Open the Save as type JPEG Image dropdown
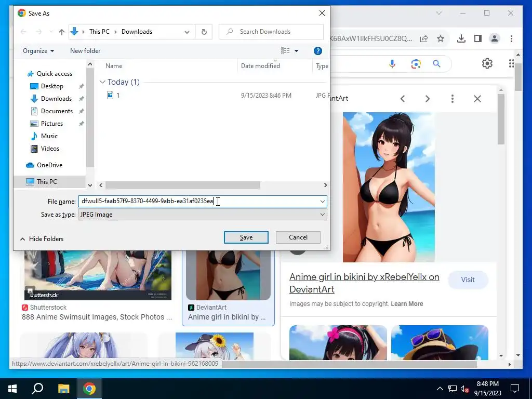The width and height of the screenshot is (532, 399). (203, 215)
